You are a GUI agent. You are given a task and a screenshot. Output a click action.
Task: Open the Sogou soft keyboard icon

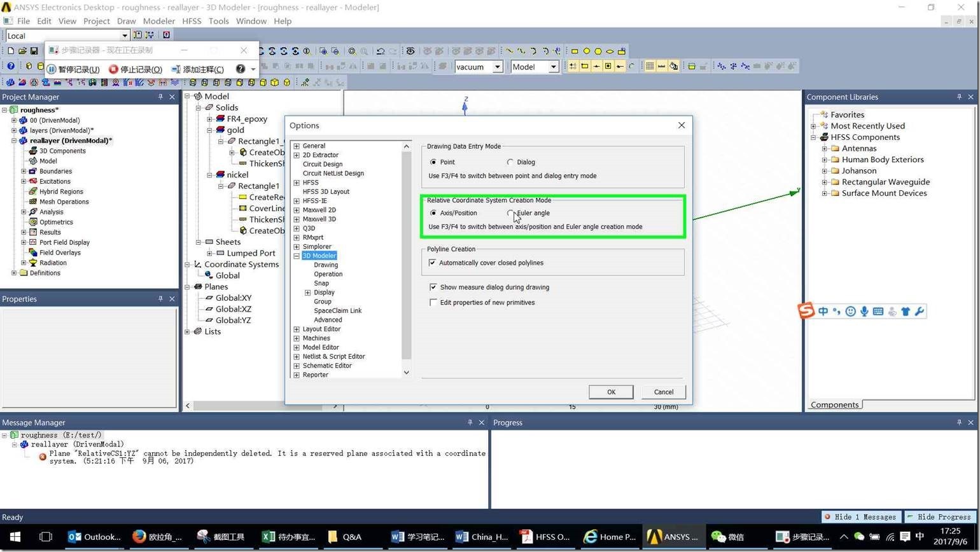click(x=878, y=311)
